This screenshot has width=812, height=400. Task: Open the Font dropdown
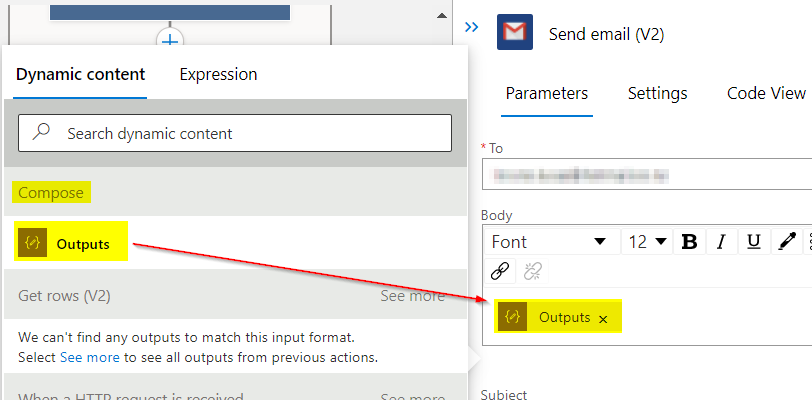(548, 241)
